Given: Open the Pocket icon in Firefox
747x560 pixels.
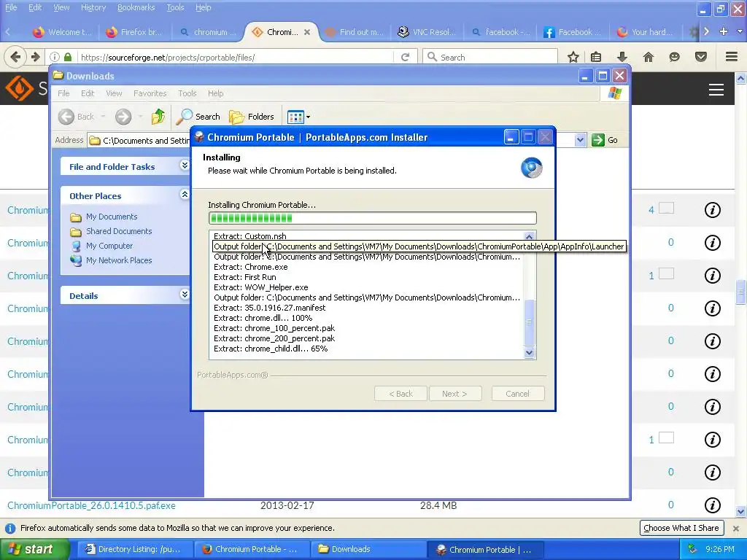Looking at the screenshot, I should [700, 57].
